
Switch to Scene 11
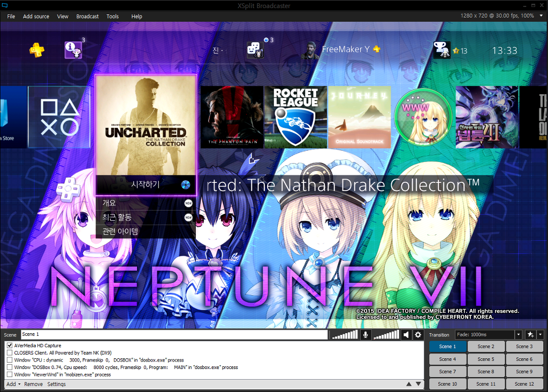click(486, 383)
